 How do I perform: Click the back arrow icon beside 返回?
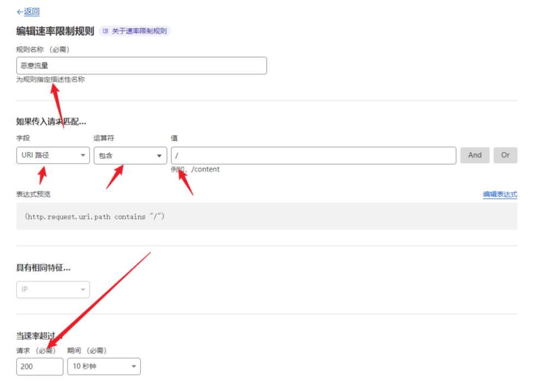tap(20, 11)
